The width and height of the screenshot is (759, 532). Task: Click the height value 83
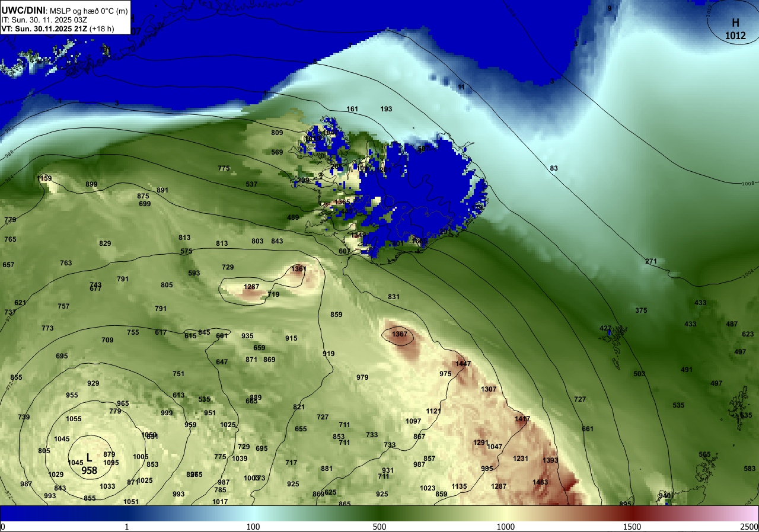coord(554,168)
